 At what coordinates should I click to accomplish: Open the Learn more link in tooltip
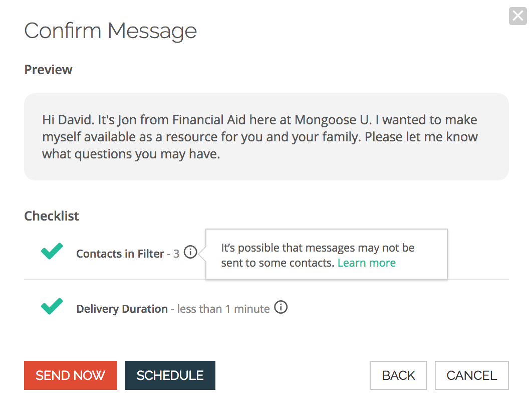tap(366, 263)
